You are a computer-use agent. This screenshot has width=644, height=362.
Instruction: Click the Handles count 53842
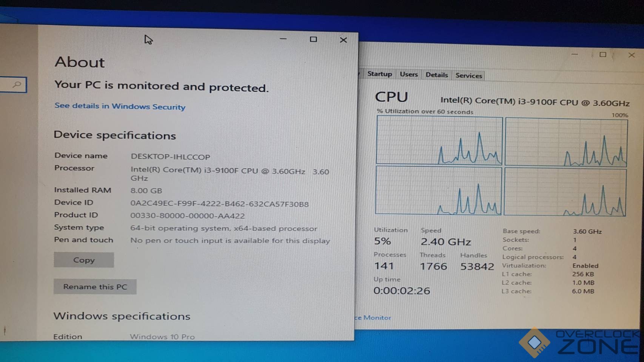pos(477,267)
